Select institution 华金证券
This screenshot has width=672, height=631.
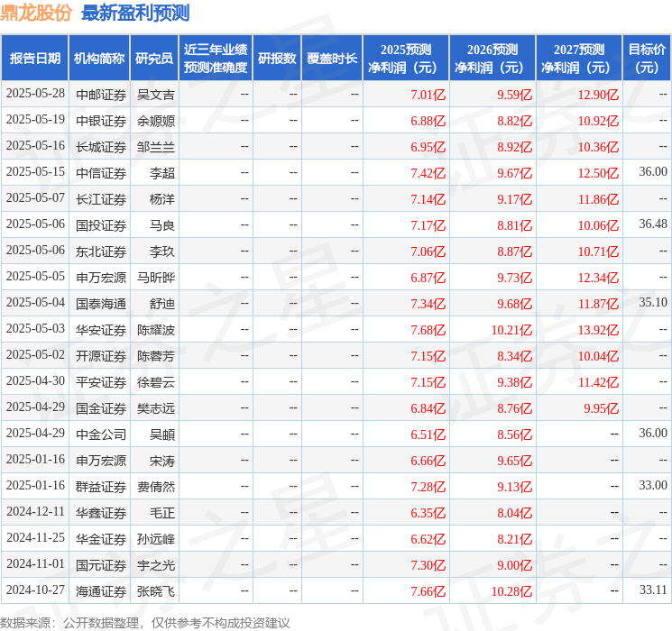101,539
